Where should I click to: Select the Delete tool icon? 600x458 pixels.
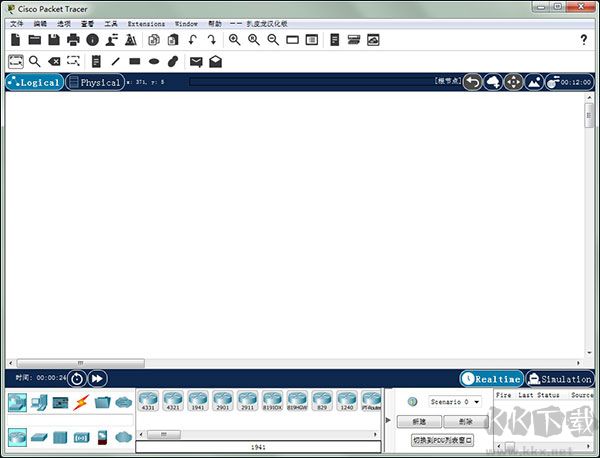pyautogui.click(x=54, y=61)
